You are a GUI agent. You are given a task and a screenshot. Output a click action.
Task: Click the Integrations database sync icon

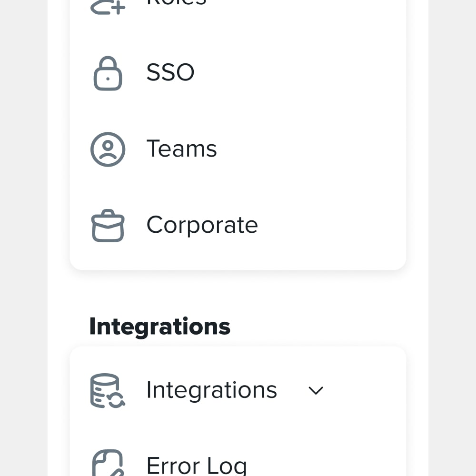coord(108,391)
